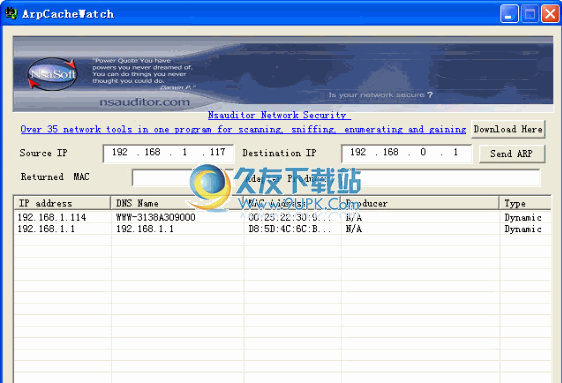
Task: Focus the Destination IP address field
Action: 406,153
